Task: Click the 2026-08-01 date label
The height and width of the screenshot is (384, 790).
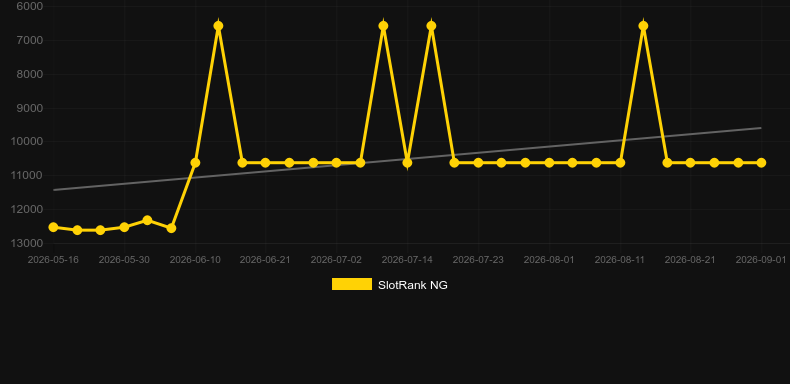Action: click(x=549, y=260)
